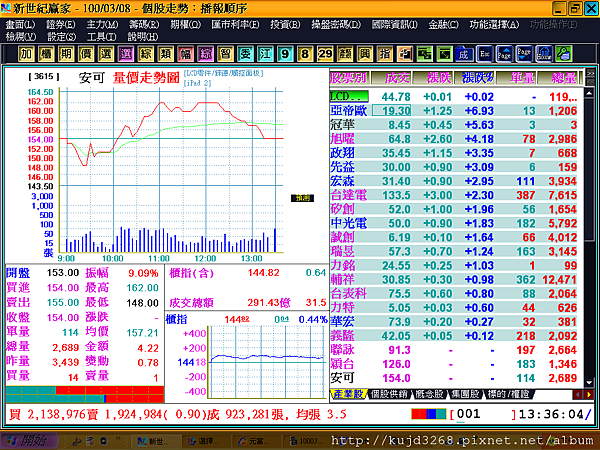Click the Page Up toolbar icon
The width and height of the screenshot is (600, 450).
pyautogui.click(x=504, y=54)
